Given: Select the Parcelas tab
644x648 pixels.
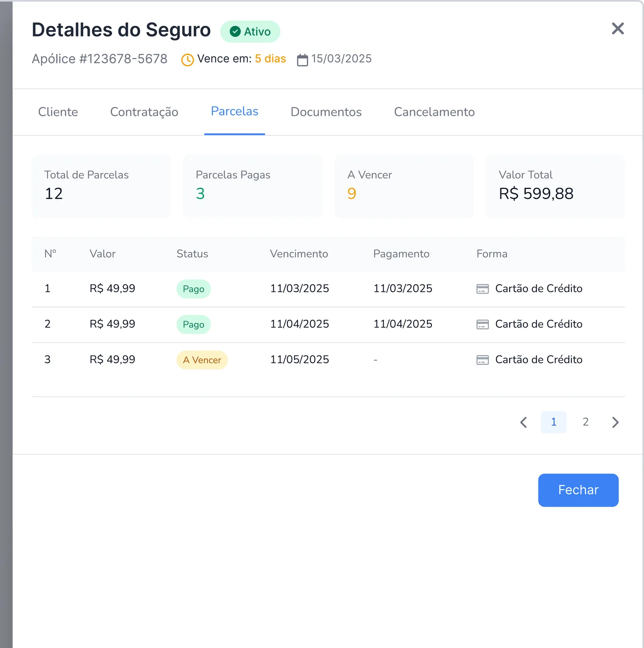Looking at the screenshot, I should click(235, 111).
